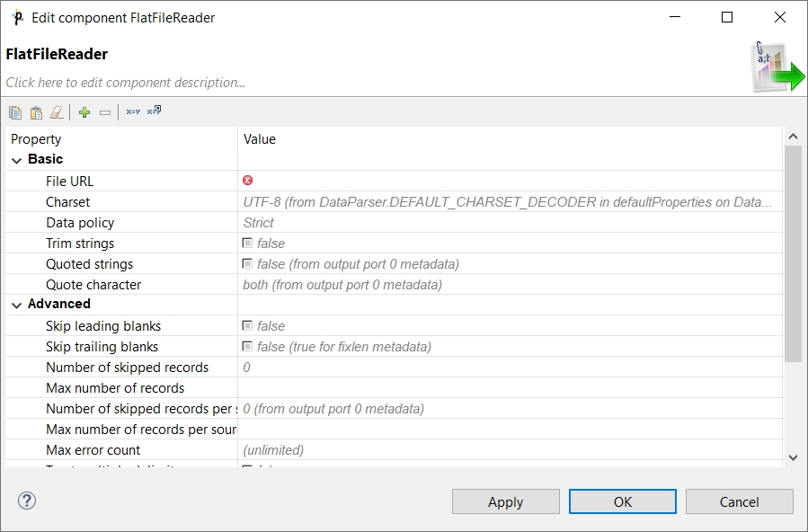Click the scrollbar down arrow
The height and width of the screenshot is (532, 808).
tap(793, 457)
